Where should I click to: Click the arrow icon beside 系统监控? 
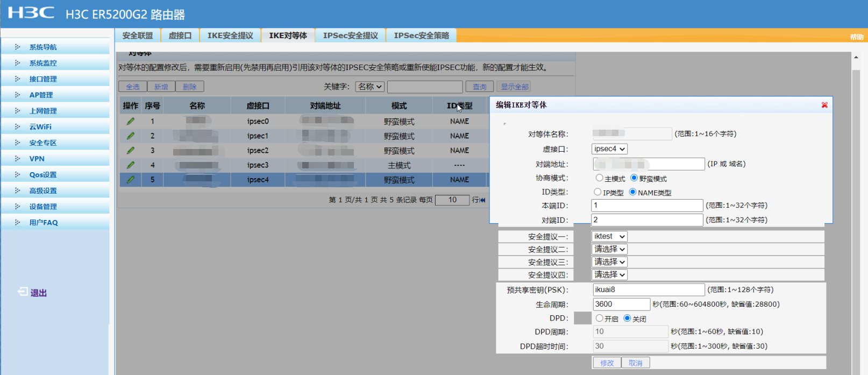17,63
